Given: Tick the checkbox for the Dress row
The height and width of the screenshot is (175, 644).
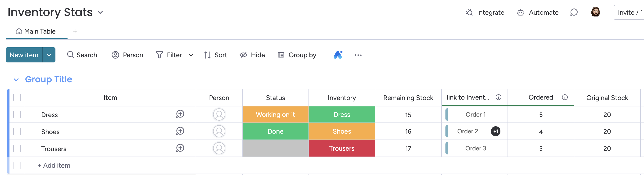Looking at the screenshot, I should coord(17,114).
